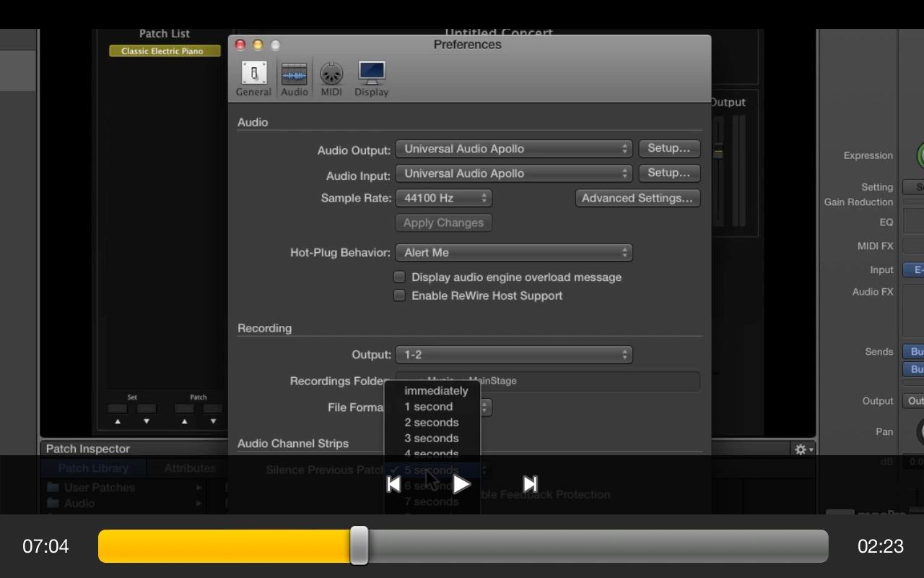
Task: Select the Audio preferences icon
Action: [294, 79]
